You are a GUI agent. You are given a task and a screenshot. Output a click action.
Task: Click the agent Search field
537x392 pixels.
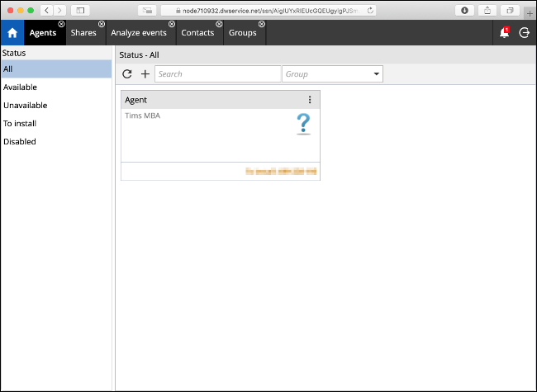coord(217,74)
